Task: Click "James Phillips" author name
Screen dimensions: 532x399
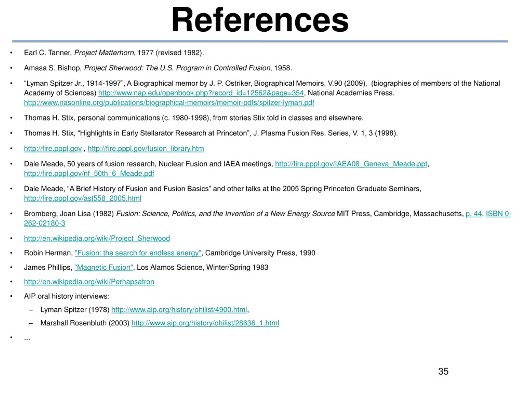Action: tap(47, 267)
